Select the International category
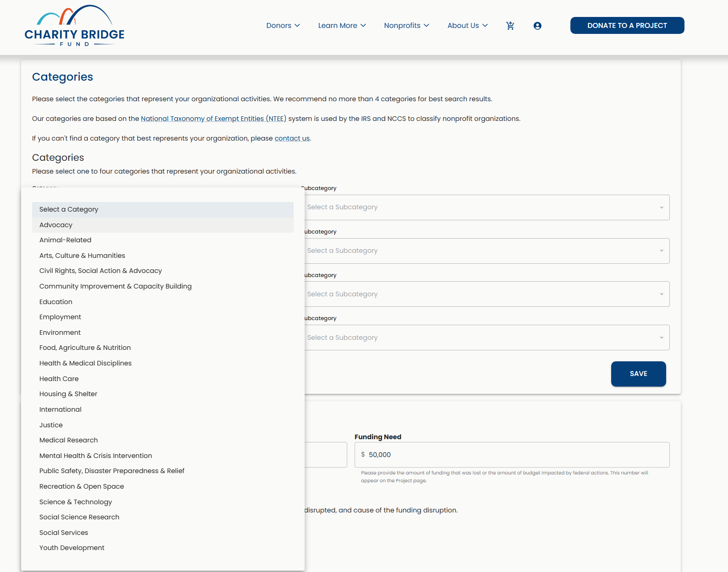This screenshot has height=572, width=728. click(163, 409)
